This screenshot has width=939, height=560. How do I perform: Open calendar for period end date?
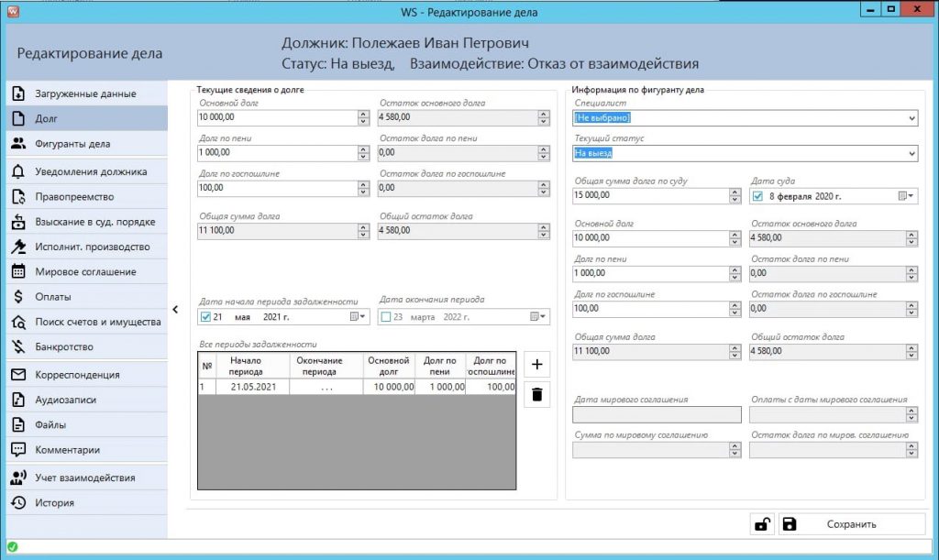coord(537,317)
